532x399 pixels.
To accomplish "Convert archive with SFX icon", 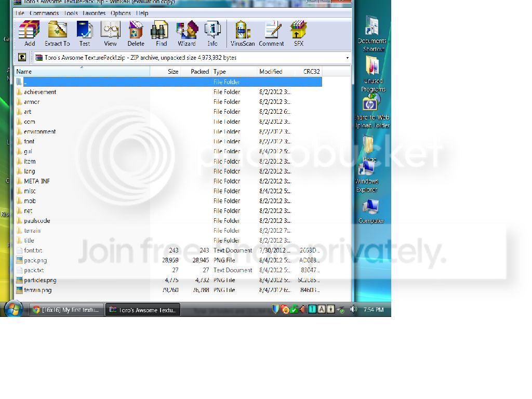I will tap(299, 33).
